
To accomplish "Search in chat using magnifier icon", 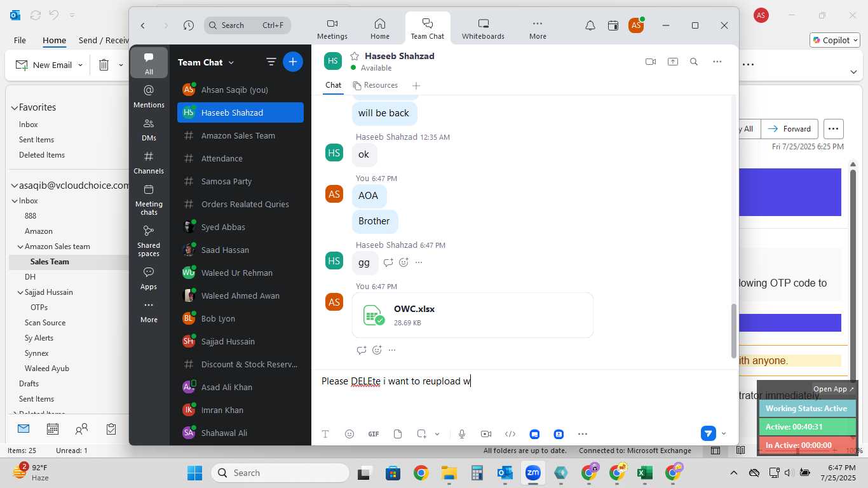I will click(x=694, y=62).
